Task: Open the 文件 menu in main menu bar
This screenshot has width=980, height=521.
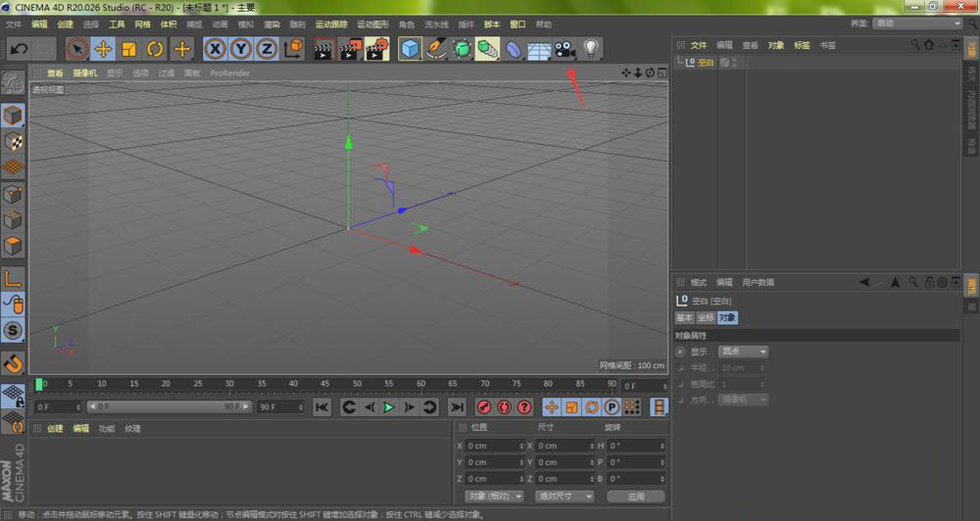Action: pyautogui.click(x=13, y=24)
